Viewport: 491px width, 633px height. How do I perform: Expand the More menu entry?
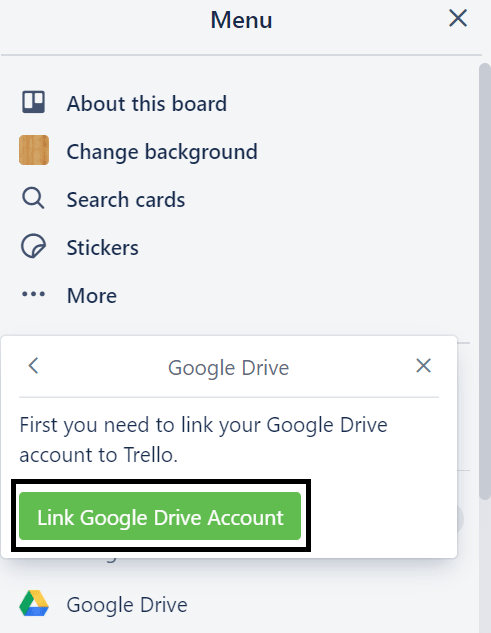pos(92,296)
